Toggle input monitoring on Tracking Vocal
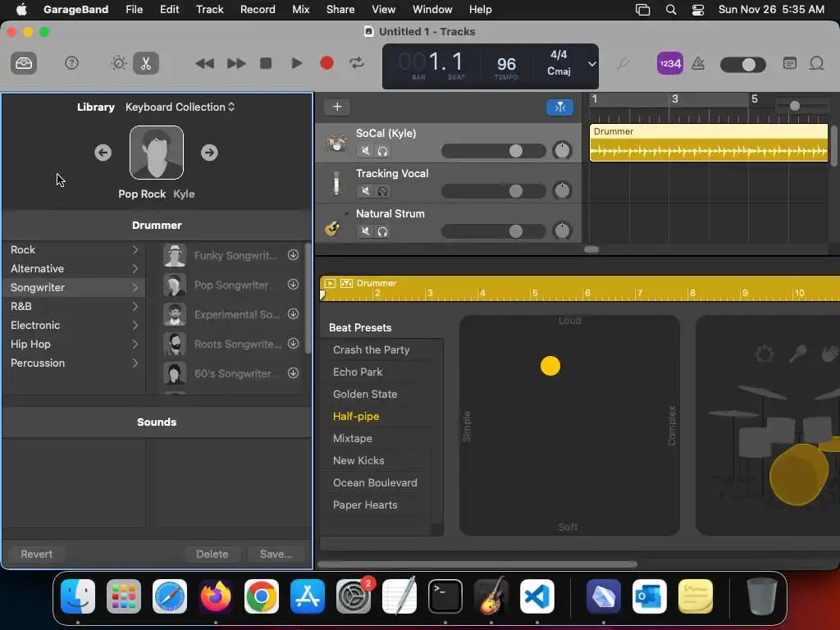The width and height of the screenshot is (840, 630). (x=382, y=191)
